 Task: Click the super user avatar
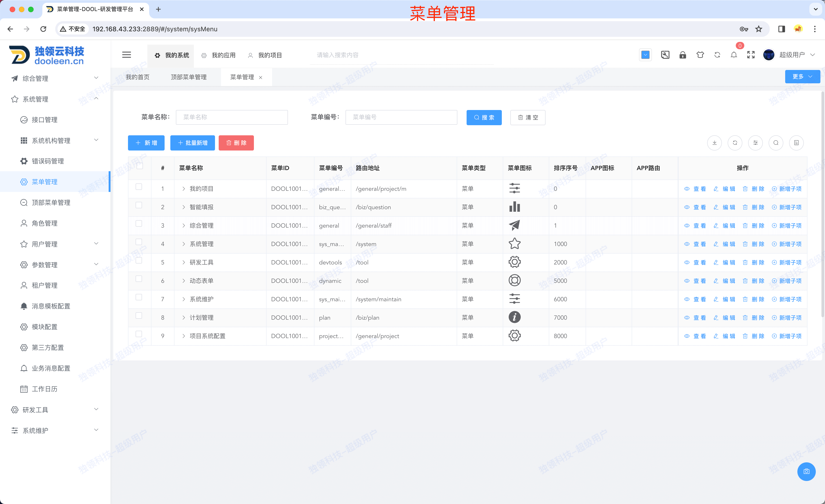coord(769,55)
